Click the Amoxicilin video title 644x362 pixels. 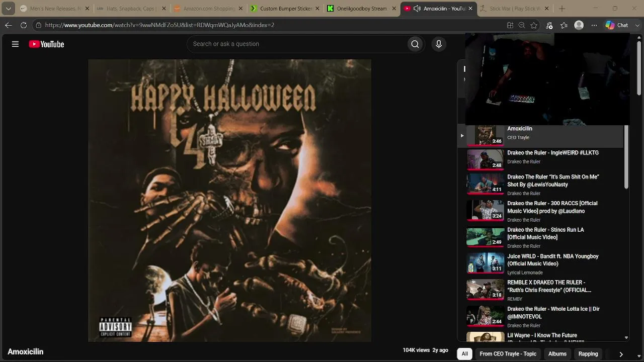coord(26,352)
